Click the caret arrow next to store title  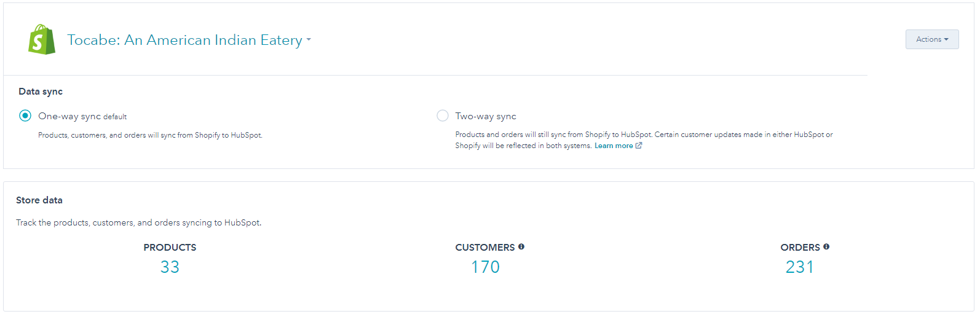click(x=309, y=40)
